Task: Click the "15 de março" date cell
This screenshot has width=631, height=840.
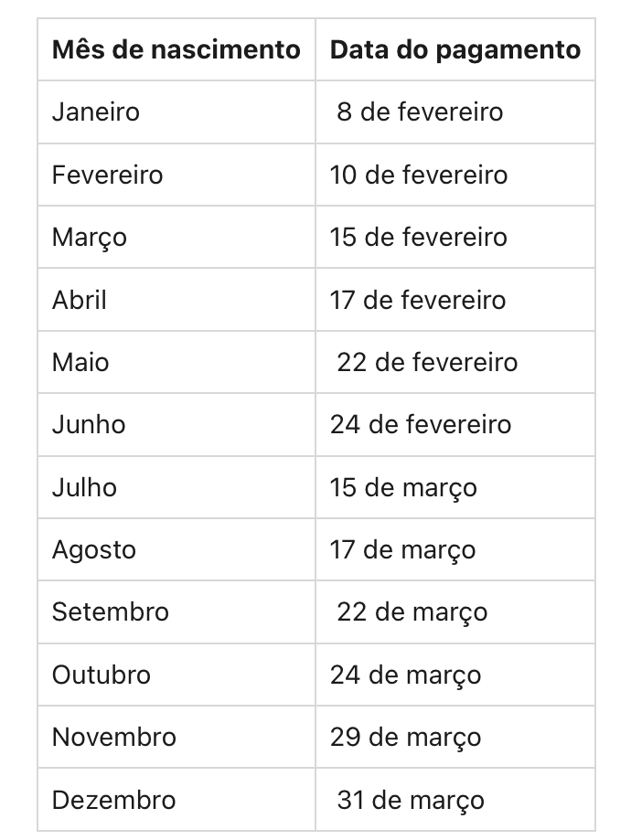Action: point(403,487)
